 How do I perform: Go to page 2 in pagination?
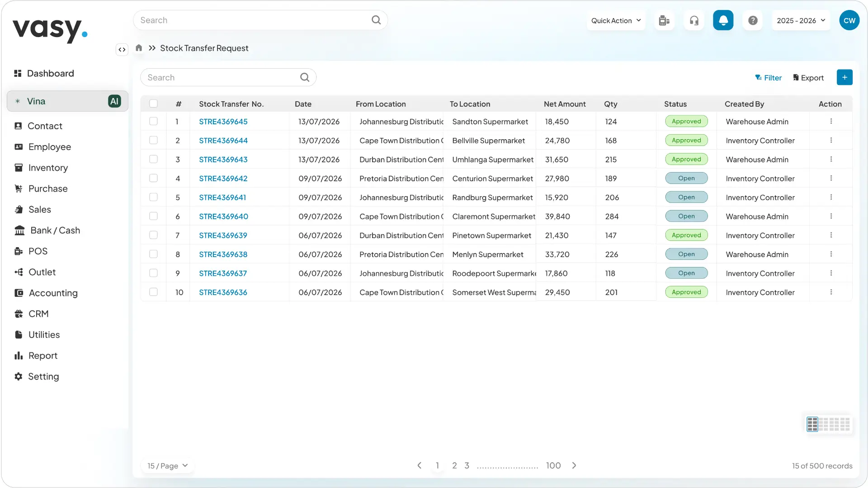[454, 465]
